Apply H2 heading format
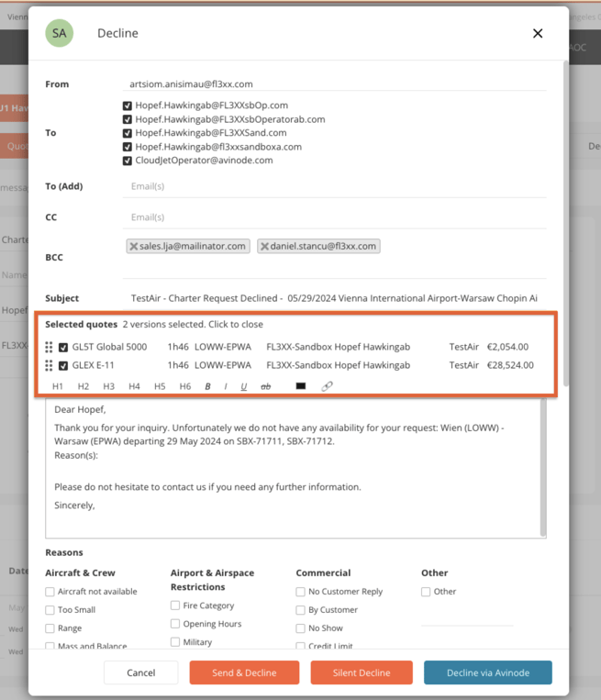This screenshot has height=700, width=601. pos(83,386)
